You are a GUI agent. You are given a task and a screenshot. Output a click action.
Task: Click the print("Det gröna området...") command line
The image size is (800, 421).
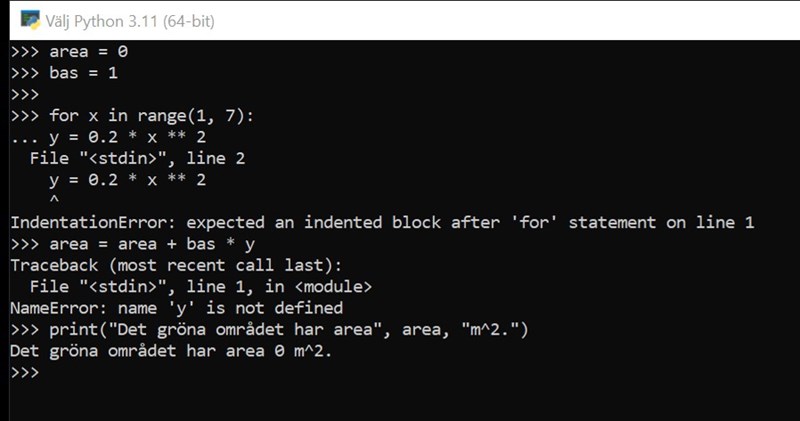pyautogui.click(x=281, y=329)
